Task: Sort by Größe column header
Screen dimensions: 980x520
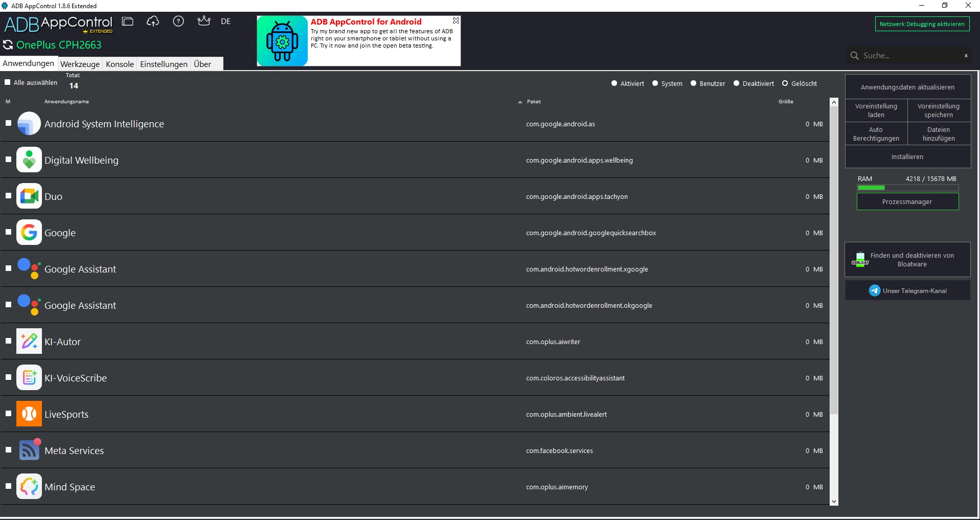Action: click(786, 102)
